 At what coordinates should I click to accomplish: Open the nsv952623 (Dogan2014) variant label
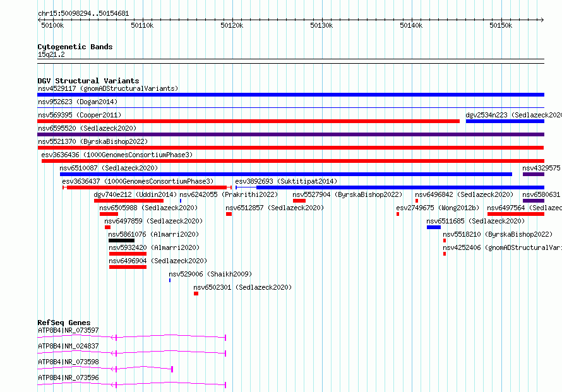[78, 102]
